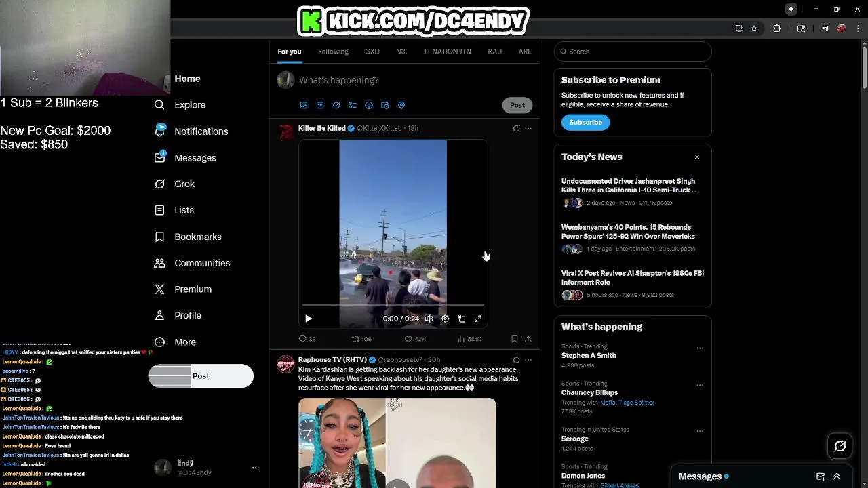The height and width of the screenshot is (488, 868).
Task: Switch to the N3. tab
Action: (401, 52)
